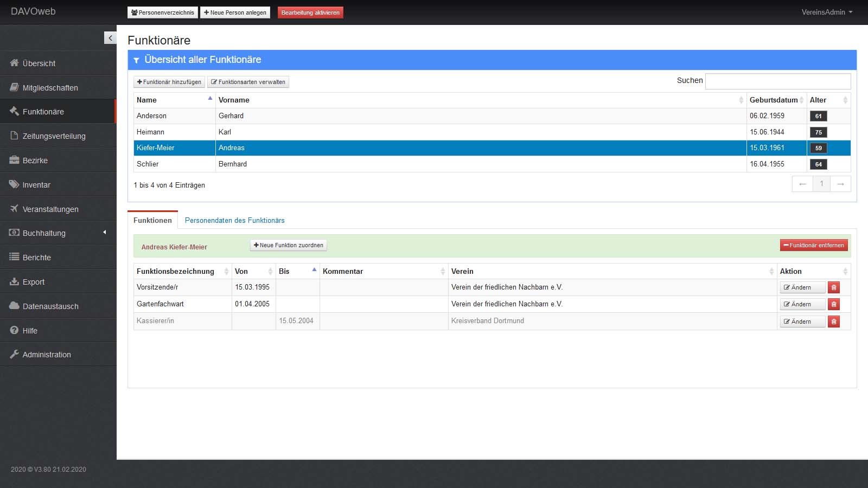Screen dimensions: 868x488
Task: Open Veranstaltungen in the sidebar
Action: (x=58, y=209)
